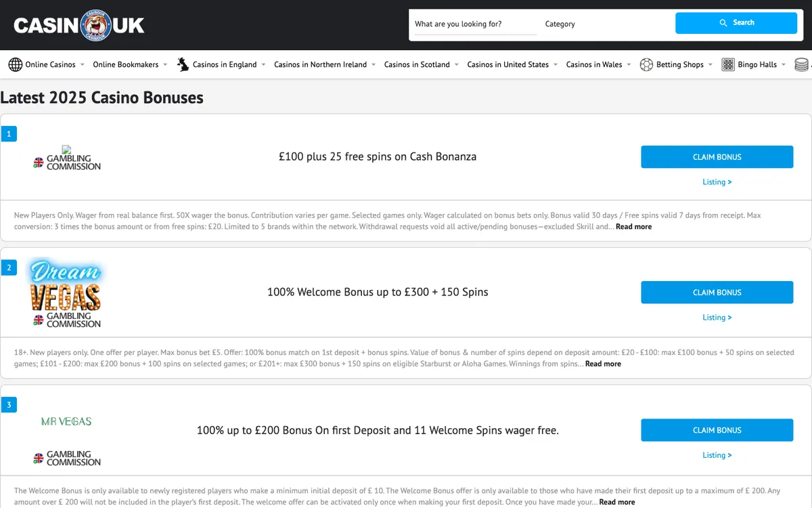Click the number 3 rank badge
812x508 pixels.
tap(9, 405)
